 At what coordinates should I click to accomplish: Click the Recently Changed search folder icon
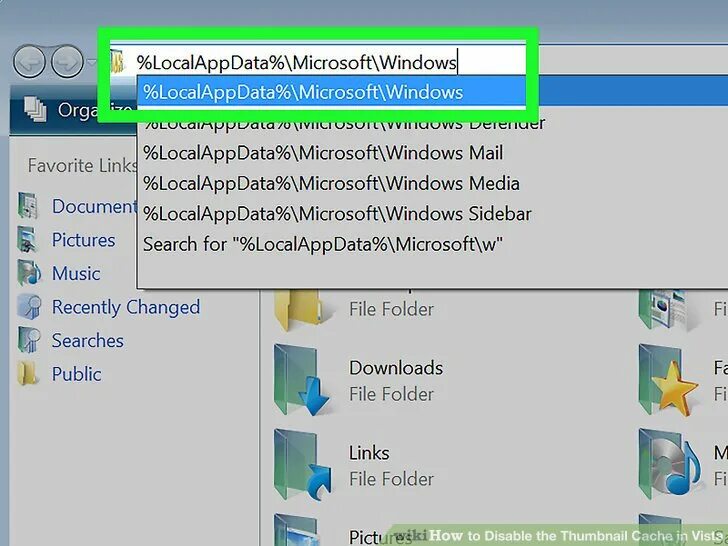click(29, 306)
